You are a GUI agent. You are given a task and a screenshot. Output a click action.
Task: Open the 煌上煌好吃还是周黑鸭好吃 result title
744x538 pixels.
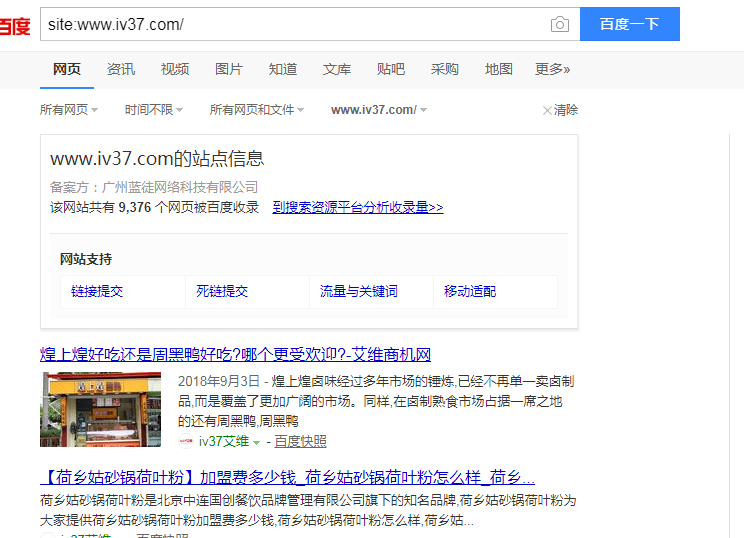tap(235, 354)
